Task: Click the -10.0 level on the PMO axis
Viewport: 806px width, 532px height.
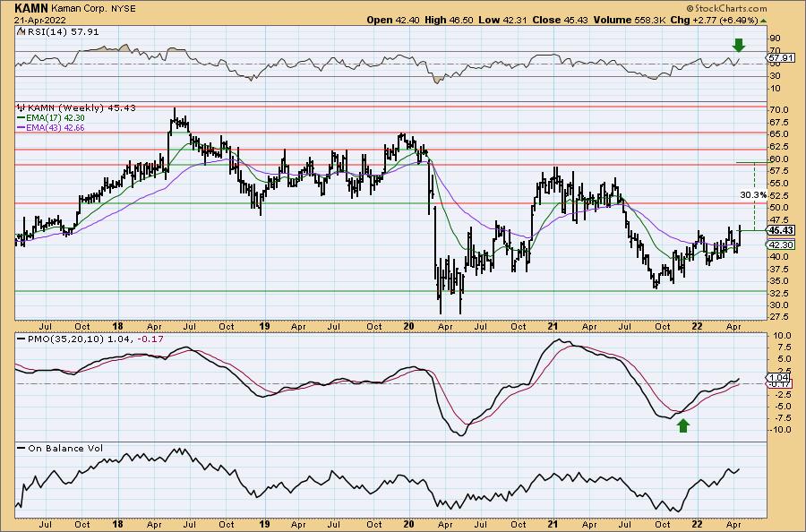Action: (780, 429)
